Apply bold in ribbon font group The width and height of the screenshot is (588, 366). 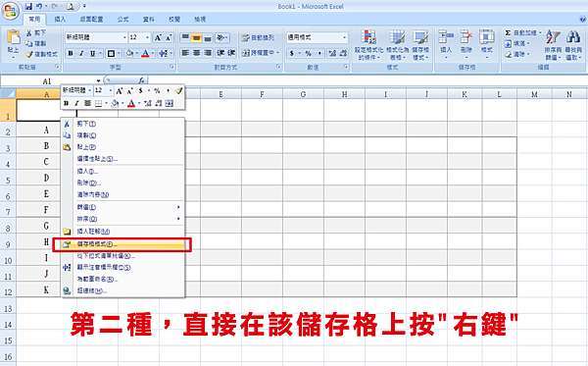pos(71,53)
